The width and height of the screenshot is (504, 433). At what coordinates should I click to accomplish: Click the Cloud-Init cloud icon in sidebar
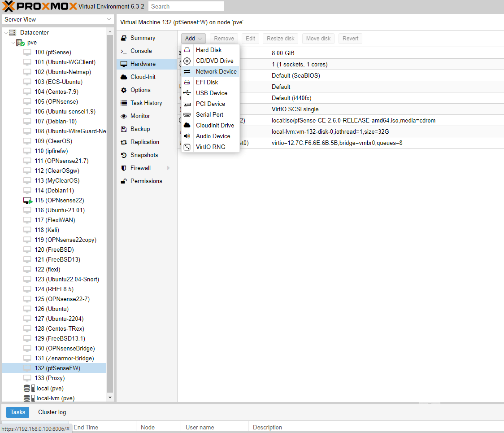click(124, 77)
